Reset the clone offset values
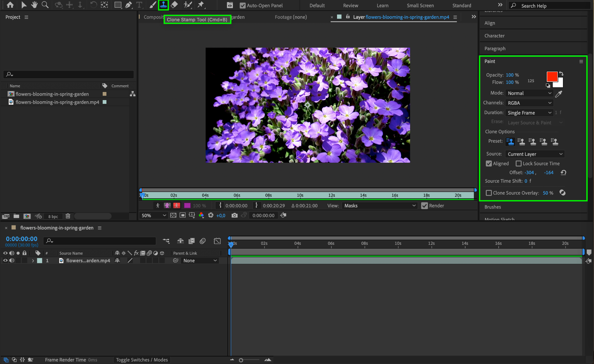Screen dimensions: 594x364 (x=563, y=173)
